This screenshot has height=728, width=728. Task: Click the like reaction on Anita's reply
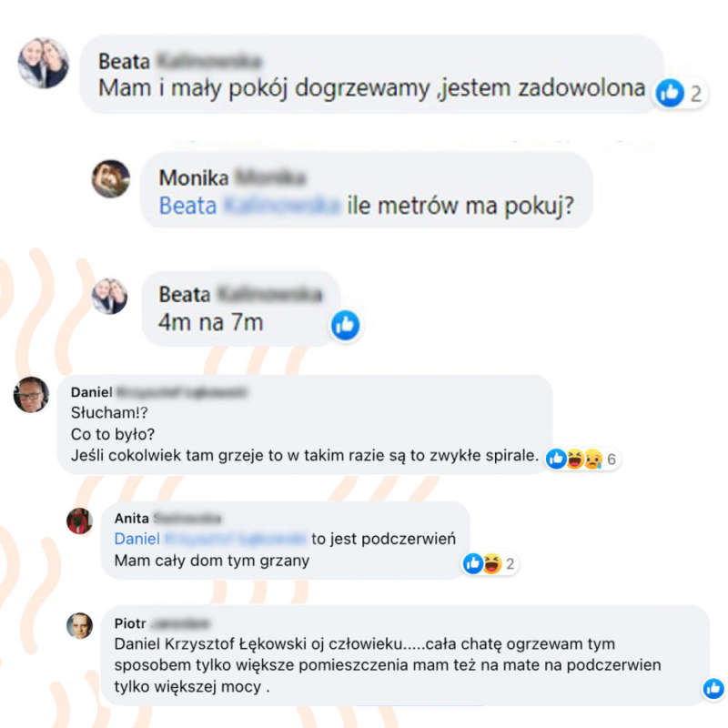[x=473, y=563]
